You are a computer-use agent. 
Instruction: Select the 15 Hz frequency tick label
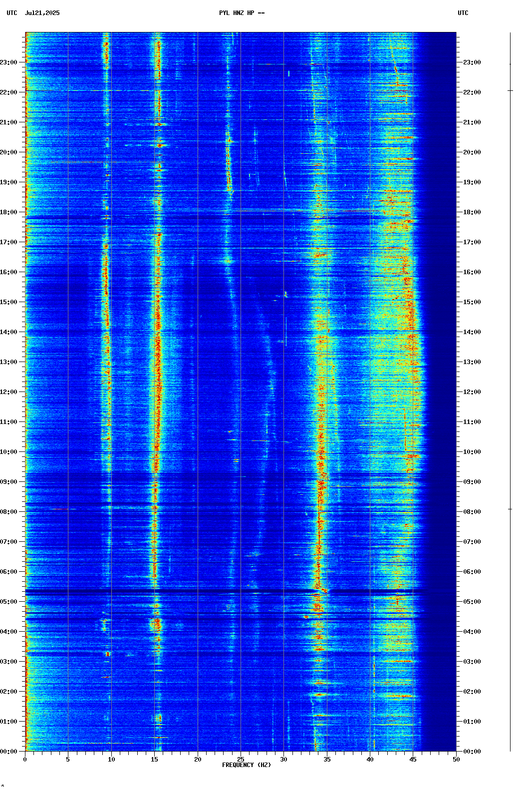[x=154, y=760]
